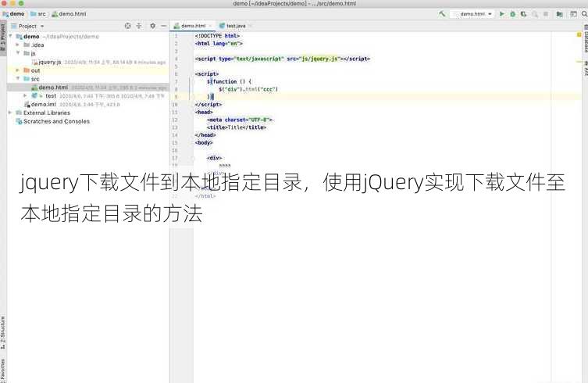Viewport: 588px width, 383px height.
Task: Click the jquery.js script tag line
Action: click(283, 59)
